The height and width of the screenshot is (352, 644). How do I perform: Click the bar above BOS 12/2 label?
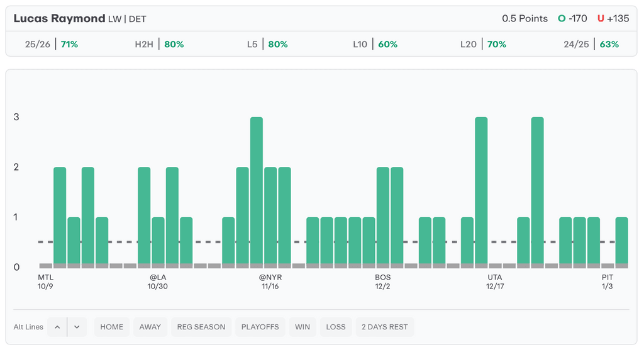click(x=383, y=215)
